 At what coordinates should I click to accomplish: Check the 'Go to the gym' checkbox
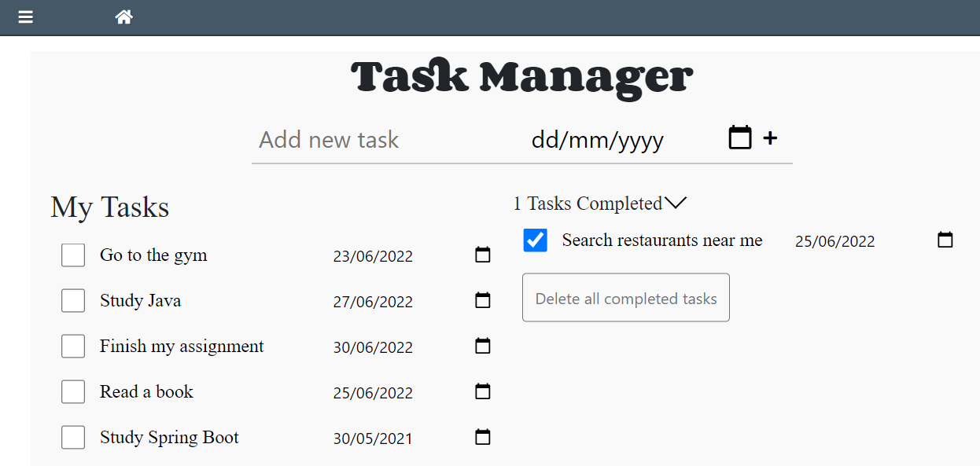pos(72,255)
